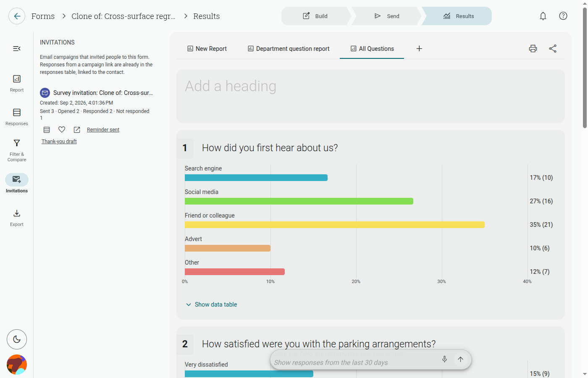Submit the query with up arrow
Image resolution: width=588 pixels, height=378 pixels.
(460, 359)
